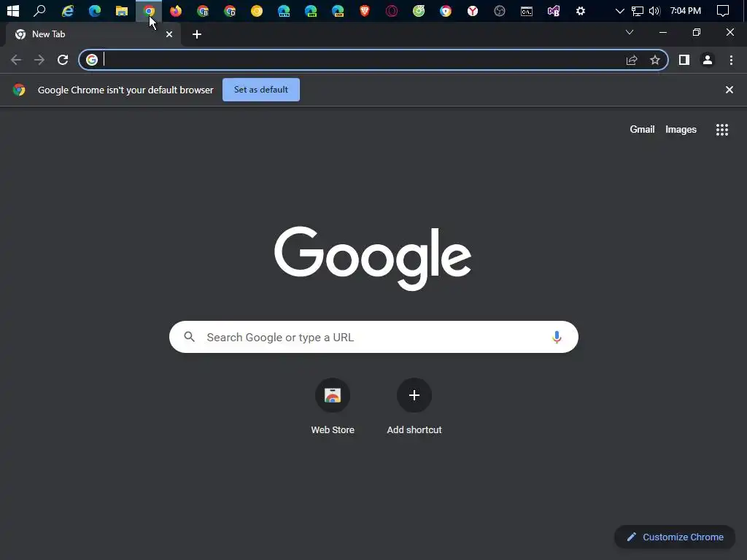Open the Windows Start menu
This screenshot has height=560, width=747.
pos(13,10)
